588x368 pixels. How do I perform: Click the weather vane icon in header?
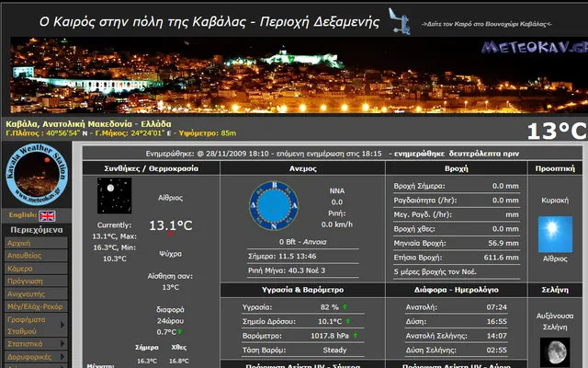point(399,21)
